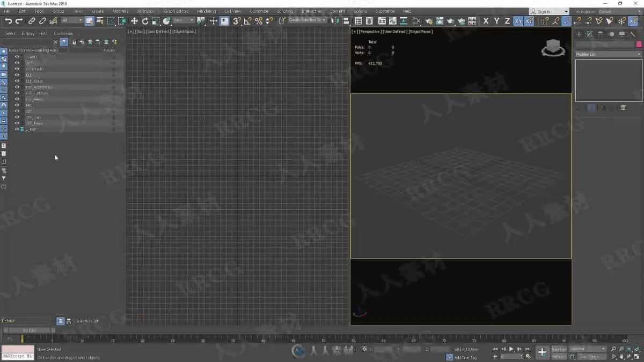Open the Scene Explorer Display menu
This screenshot has width=644, height=362.
pyautogui.click(x=28, y=33)
